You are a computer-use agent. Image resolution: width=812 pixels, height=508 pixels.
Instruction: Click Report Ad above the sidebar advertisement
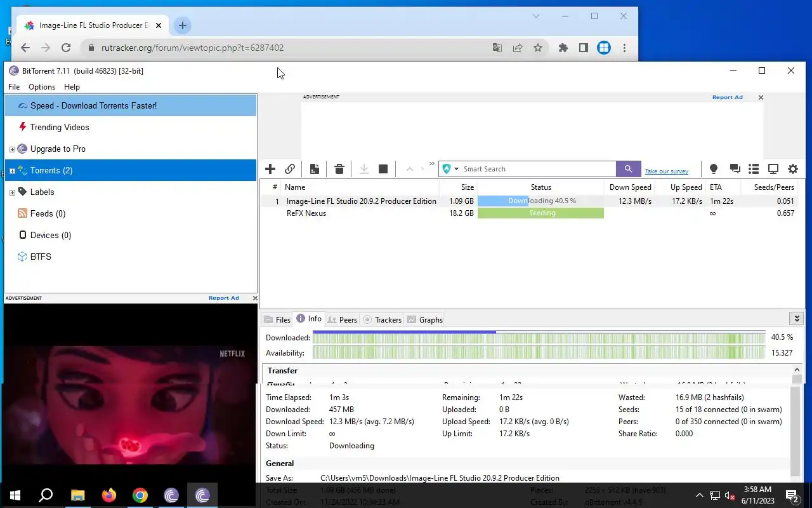pos(223,298)
